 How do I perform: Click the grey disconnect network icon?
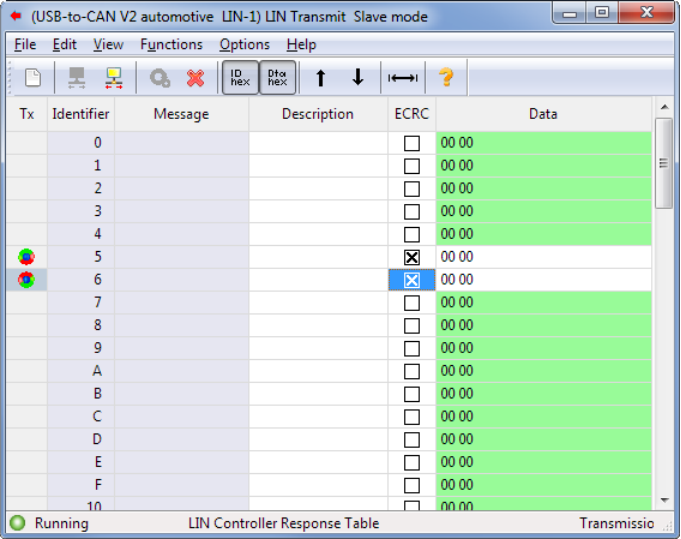[77, 78]
